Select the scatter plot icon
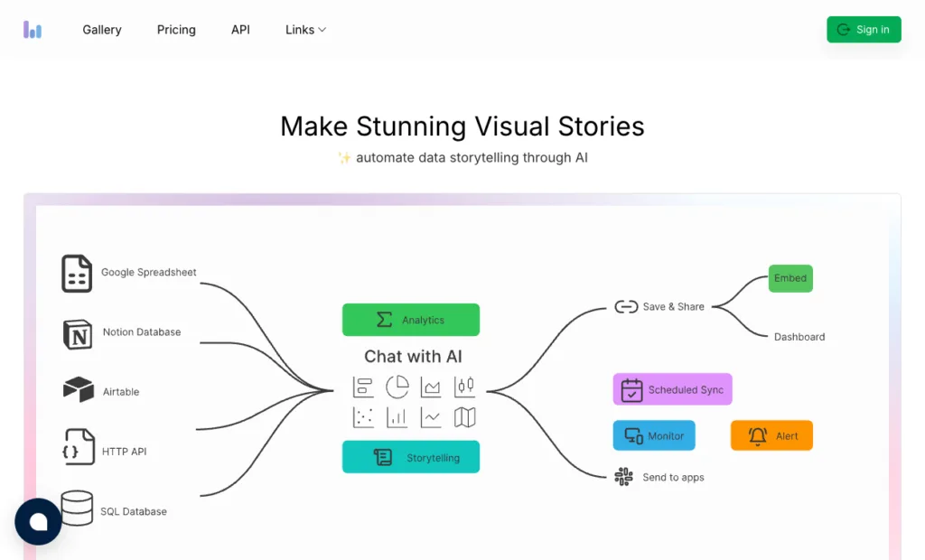The width and height of the screenshot is (925, 560). tap(363, 417)
